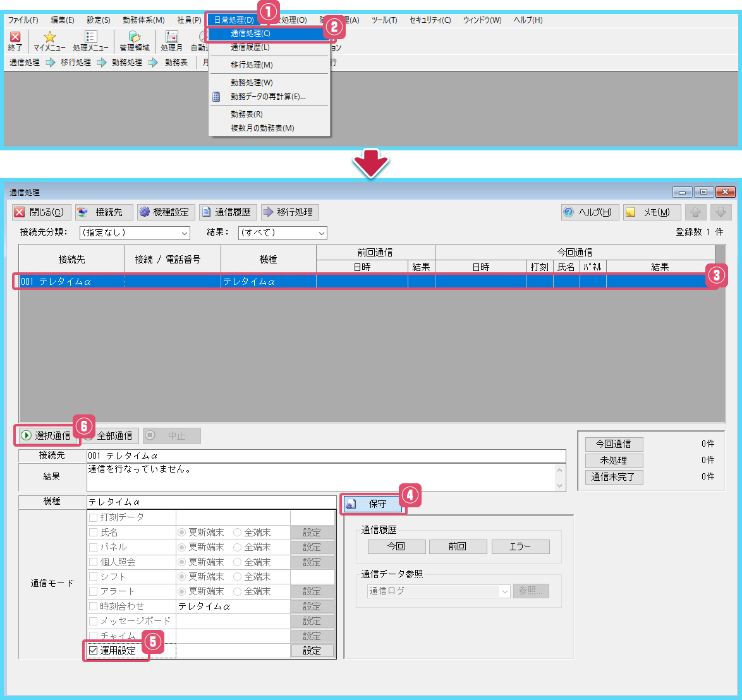
Task: Select 通信処理(C) from the menu
Action: click(x=251, y=33)
